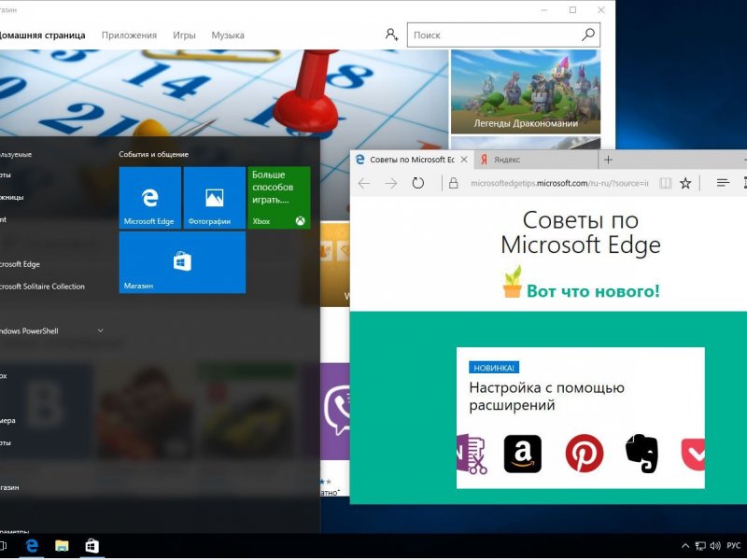Screen dimensions: 747x560
Task: Click Настройка с помощью расширений heading
Action: click(546, 396)
